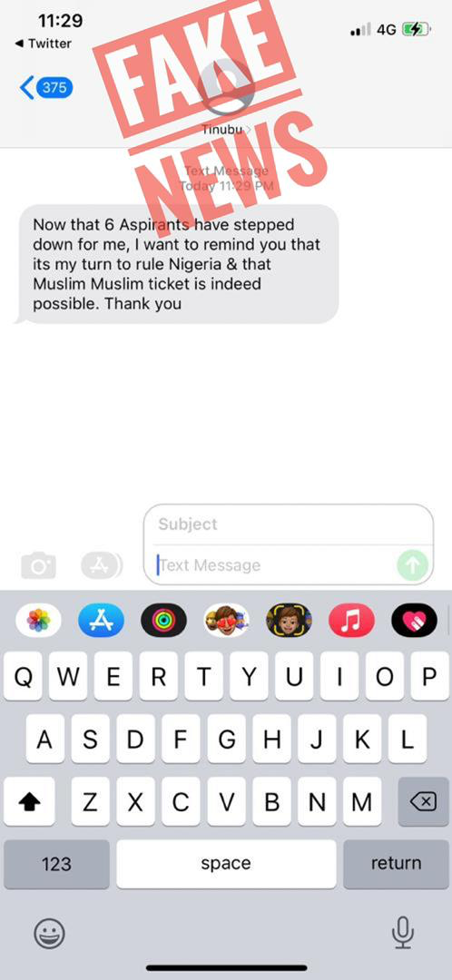The height and width of the screenshot is (980, 452).
Task: Open the emoji keyboard
Action: [49, 935]
